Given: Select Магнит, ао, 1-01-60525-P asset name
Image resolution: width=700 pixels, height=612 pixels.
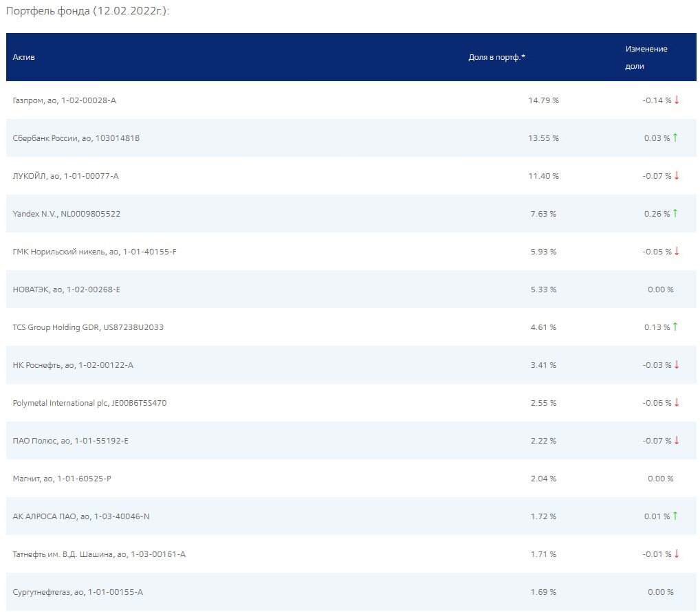Looking at the screenshot, I should 62,479.
